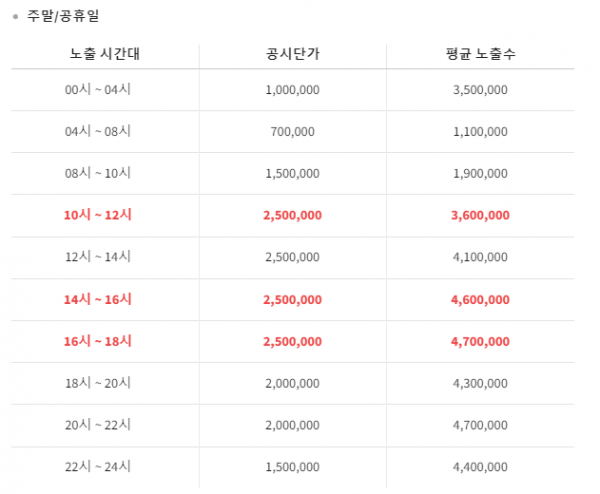Click the 공시단가 column header
The width and height of the screenshot is (600, 494).
coord(293,54)
